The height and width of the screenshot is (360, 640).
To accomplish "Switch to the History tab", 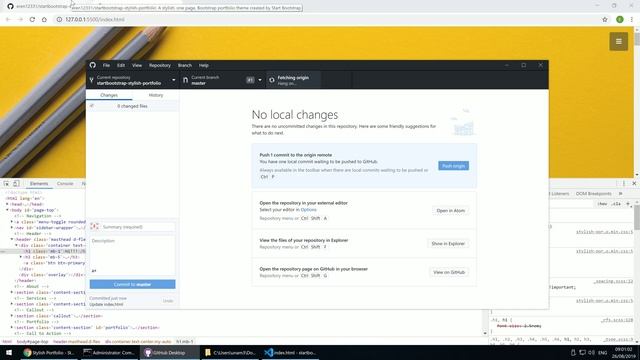I will (x=156, y=95).
